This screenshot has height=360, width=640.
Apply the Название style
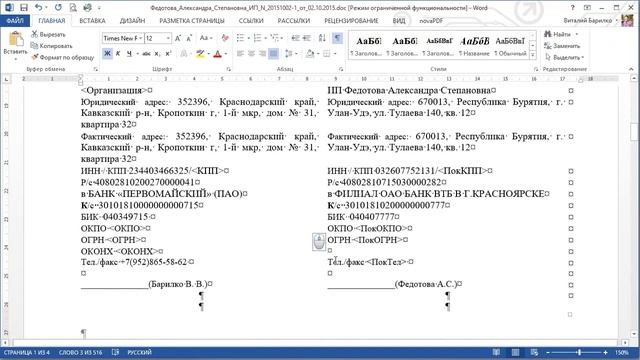474,46
